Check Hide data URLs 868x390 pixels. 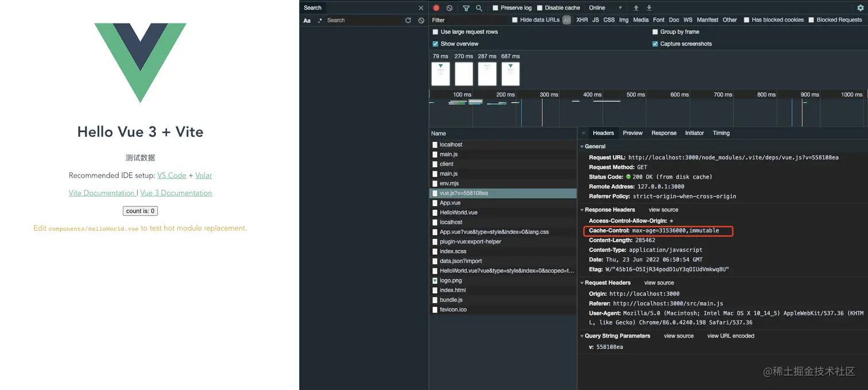click(x=515, y=20)
